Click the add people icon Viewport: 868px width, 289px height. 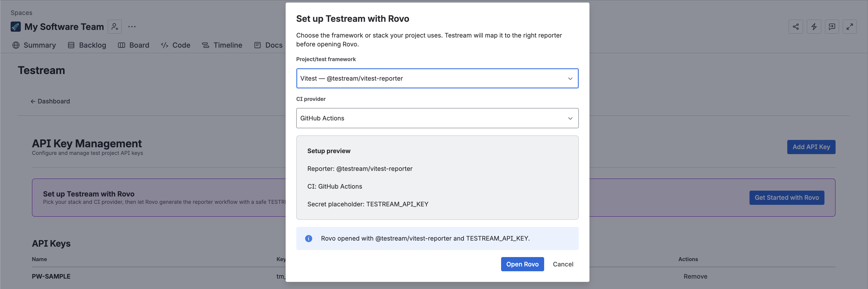tap(115, 27)
